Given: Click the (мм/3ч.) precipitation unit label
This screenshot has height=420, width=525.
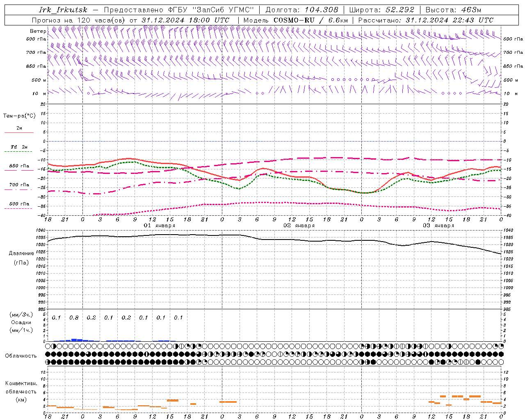Looking at the screenshot, I should 21,315.
